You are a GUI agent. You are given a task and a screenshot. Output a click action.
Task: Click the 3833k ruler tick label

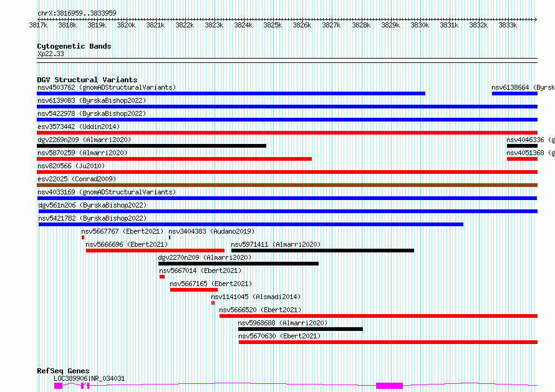pyautogui.click(x=508, y=26)
